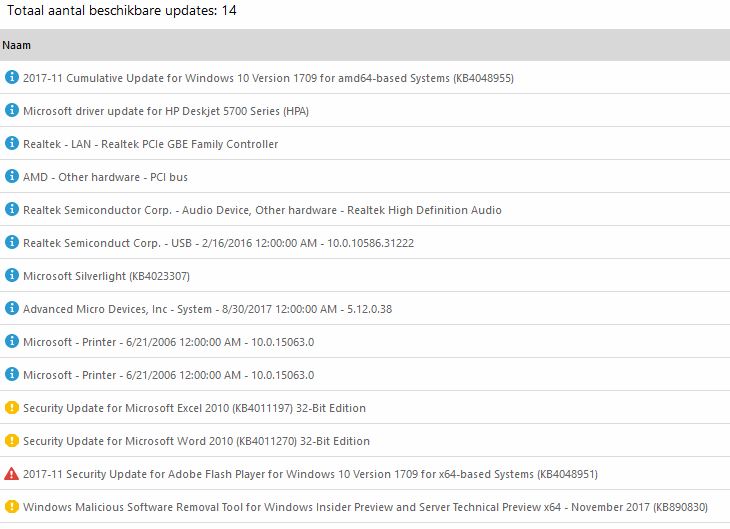
Task: Select Adobe Flash Player Security Update KB4048951
Action: (x=296, y=474)
